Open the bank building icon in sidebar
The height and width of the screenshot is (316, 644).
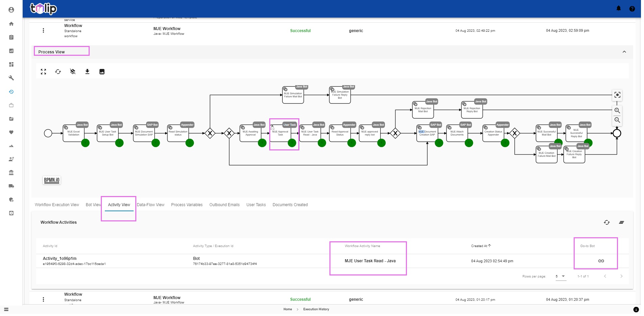pos(11,173)
